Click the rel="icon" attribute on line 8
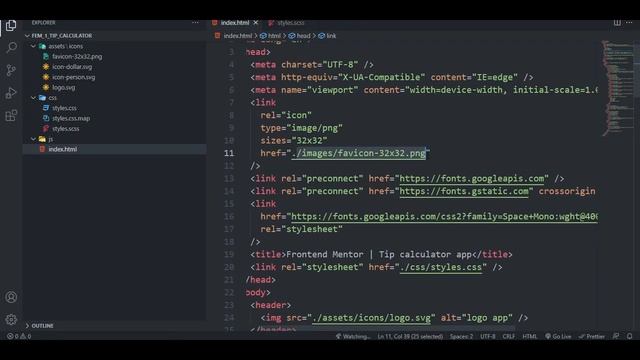The width and height of the screenshot is (640, 360). pos(286,115)
